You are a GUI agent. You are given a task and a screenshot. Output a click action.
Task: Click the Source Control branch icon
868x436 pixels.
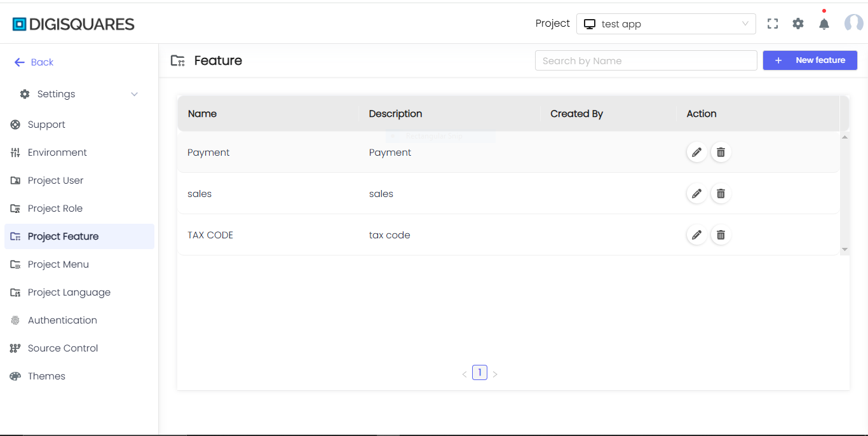pyautogui.click(x=15, y=348)
